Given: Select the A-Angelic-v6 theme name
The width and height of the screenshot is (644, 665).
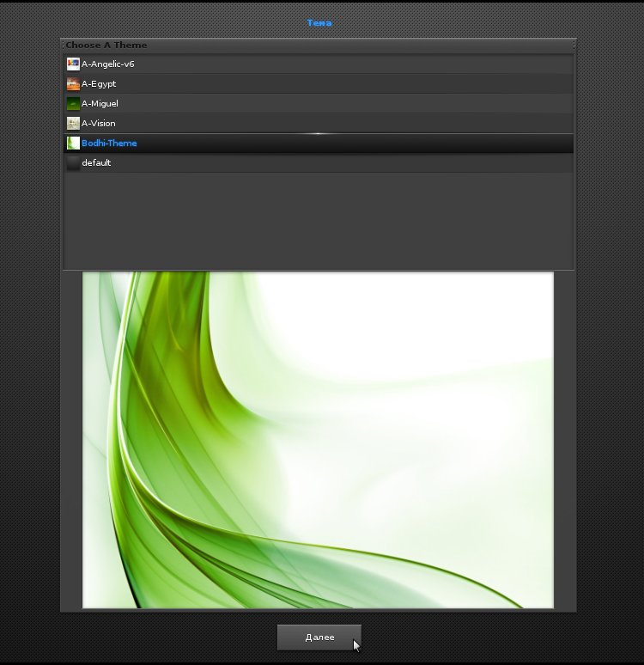Looking at the screenshot, I should (107, 64).
